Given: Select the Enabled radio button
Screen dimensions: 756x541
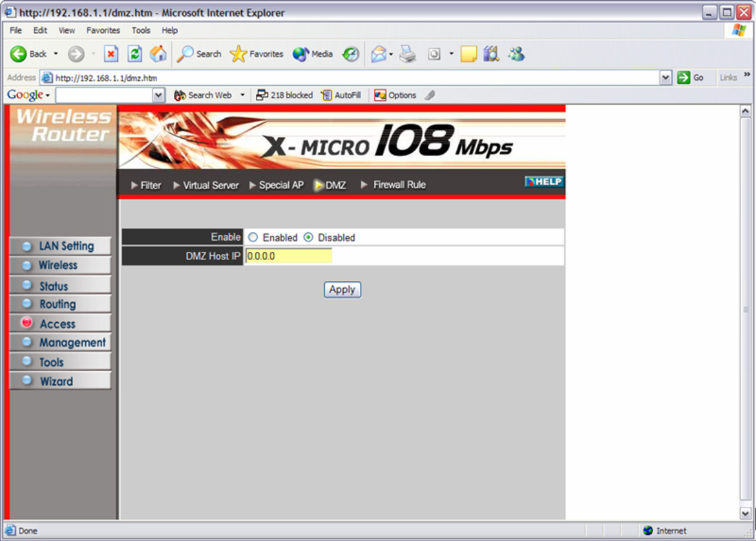Looking at the screenshot, I should point(253,237).
